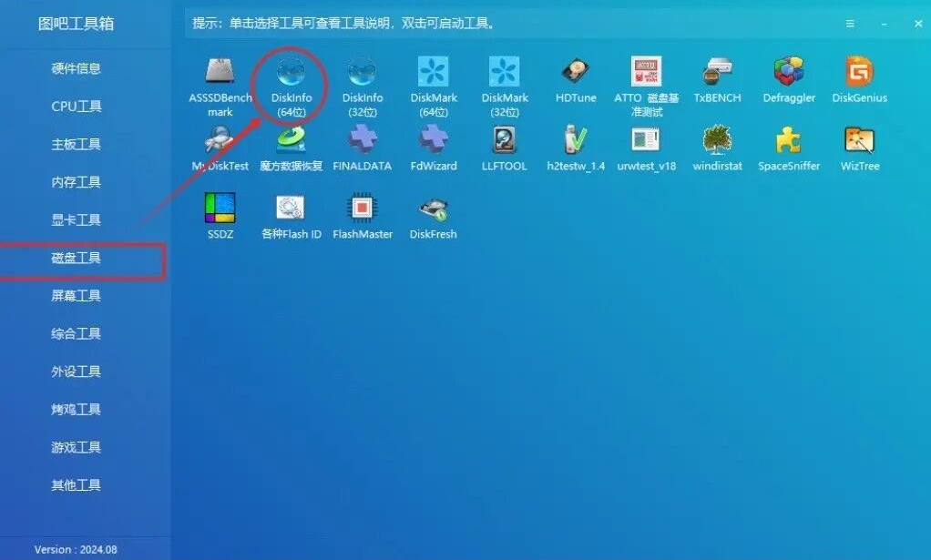Switch to 屏幕工具 category
931x560 pixels.
[x=76, y=296]
